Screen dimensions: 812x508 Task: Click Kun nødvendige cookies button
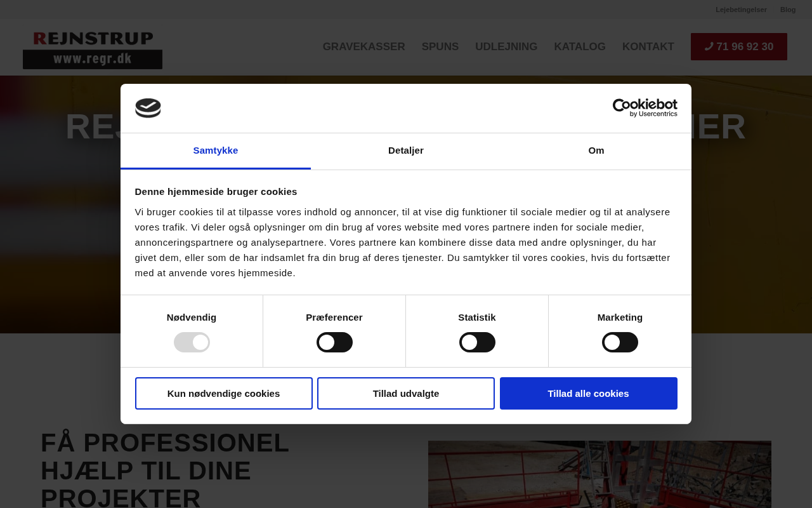[x=224, y=393]
